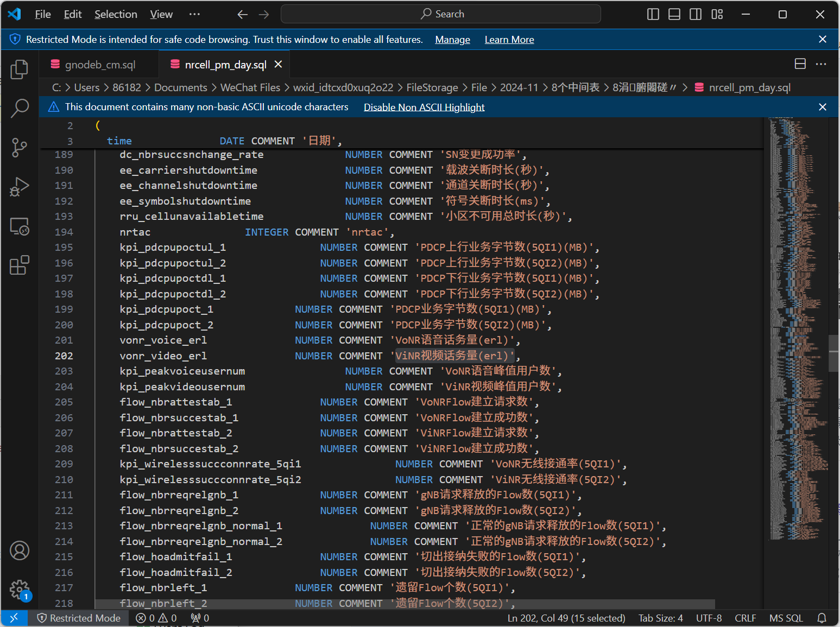This screenshot has width=840, height=627.
Task: Toggle the Primary Side Bar layout button
Action: point(653,14)
